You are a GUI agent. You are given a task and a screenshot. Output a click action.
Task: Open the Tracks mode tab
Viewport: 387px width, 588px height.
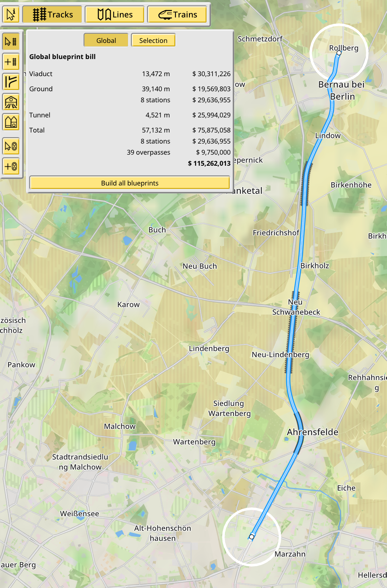tap(52, 14)
